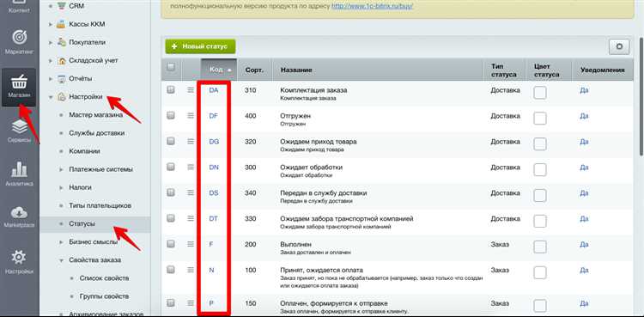Open row actions menu for DN

click(x=191, y=168)
